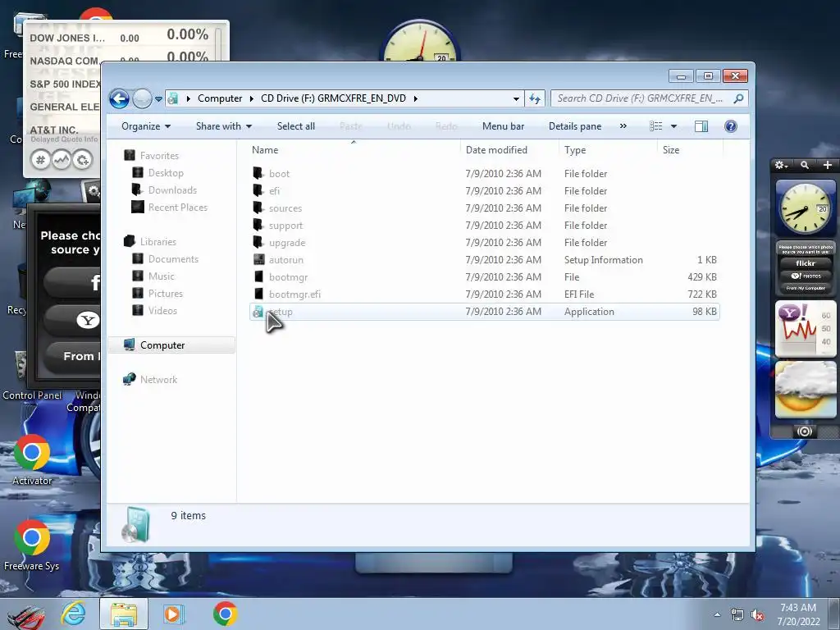
Task: Click CD Drive (F:) breadcrumb segment
Action: 333,98
